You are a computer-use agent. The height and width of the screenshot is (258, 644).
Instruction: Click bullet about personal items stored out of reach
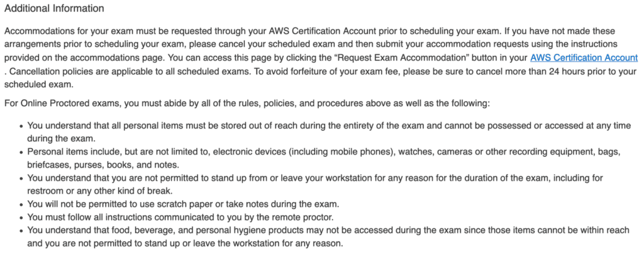[x=328, y=131]
